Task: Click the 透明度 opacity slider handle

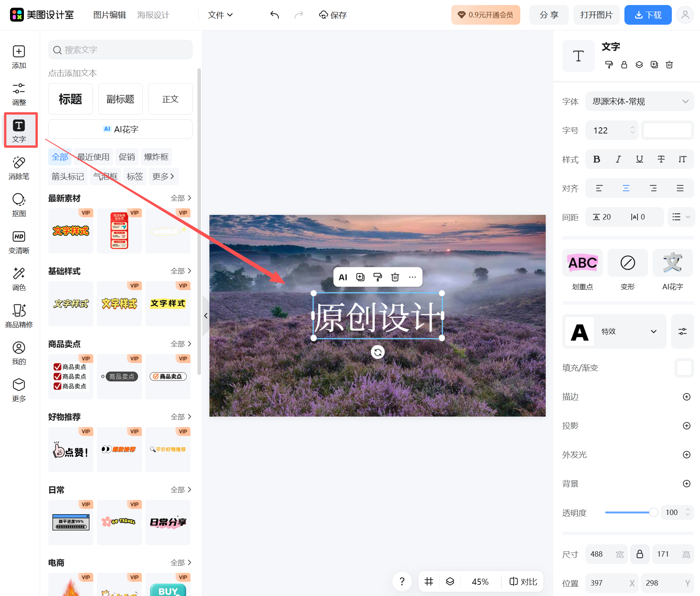Action: coord(653,512)
